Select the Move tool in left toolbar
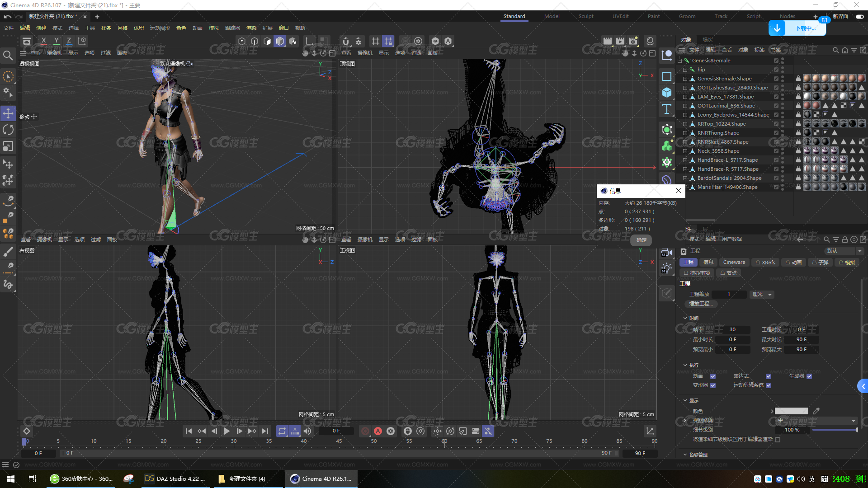The width and height of the screenshot is (868, 488). tap(8, 113)
